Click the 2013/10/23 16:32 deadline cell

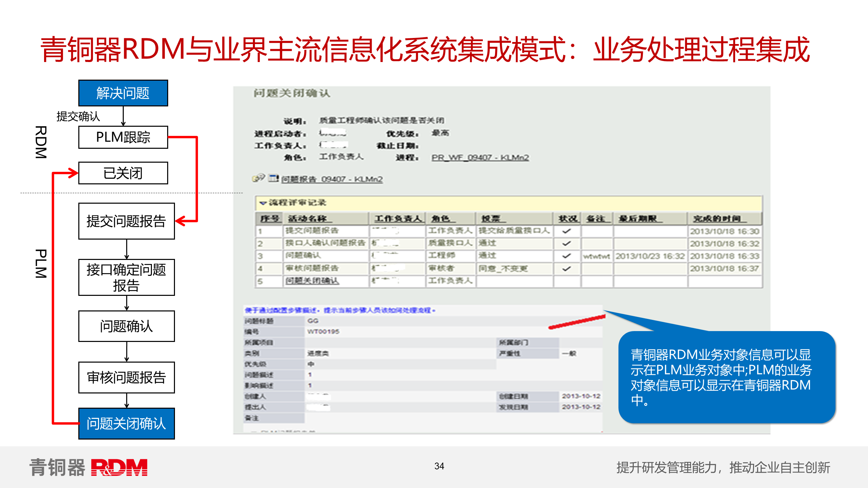650,256
